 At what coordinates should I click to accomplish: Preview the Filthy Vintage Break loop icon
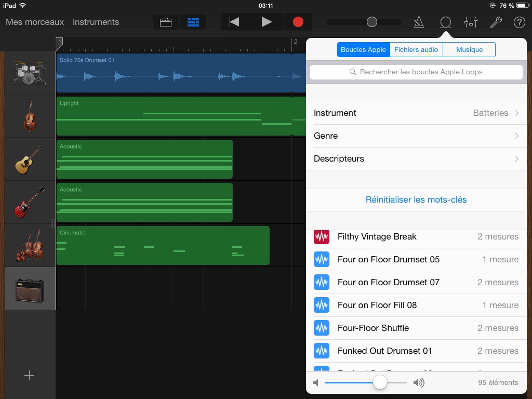tap(321, 236)
